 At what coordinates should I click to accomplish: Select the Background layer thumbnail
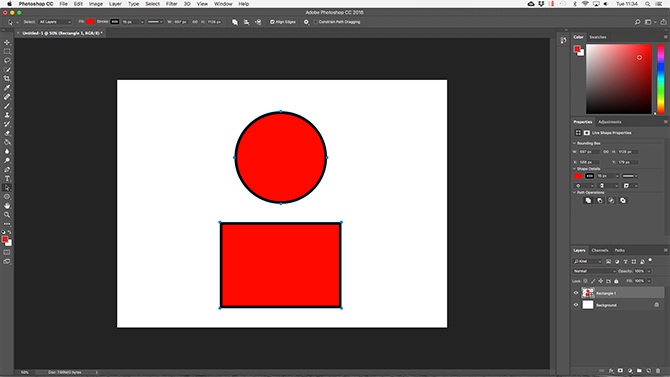(x=588, y=305)
